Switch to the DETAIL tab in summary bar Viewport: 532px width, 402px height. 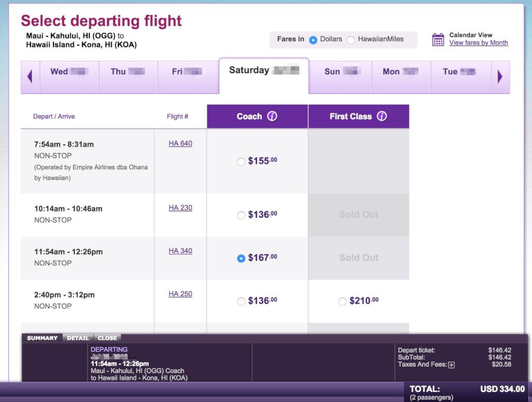[78, 338]
